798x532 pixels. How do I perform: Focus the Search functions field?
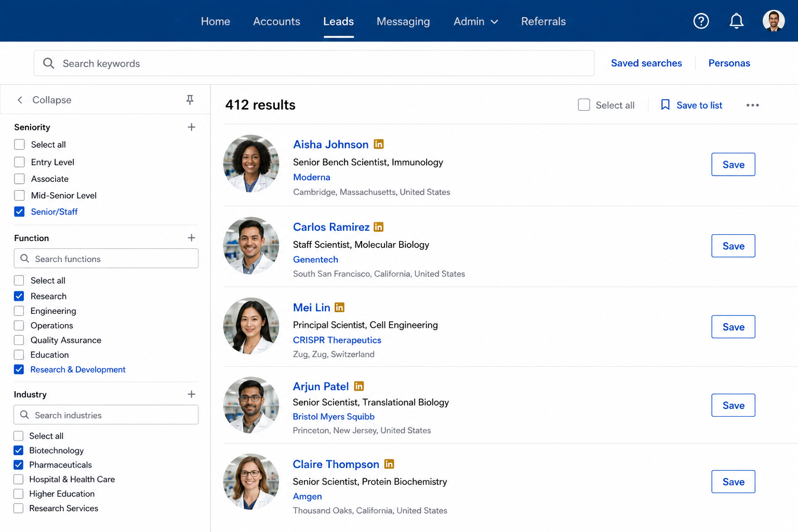coord(106,258)
